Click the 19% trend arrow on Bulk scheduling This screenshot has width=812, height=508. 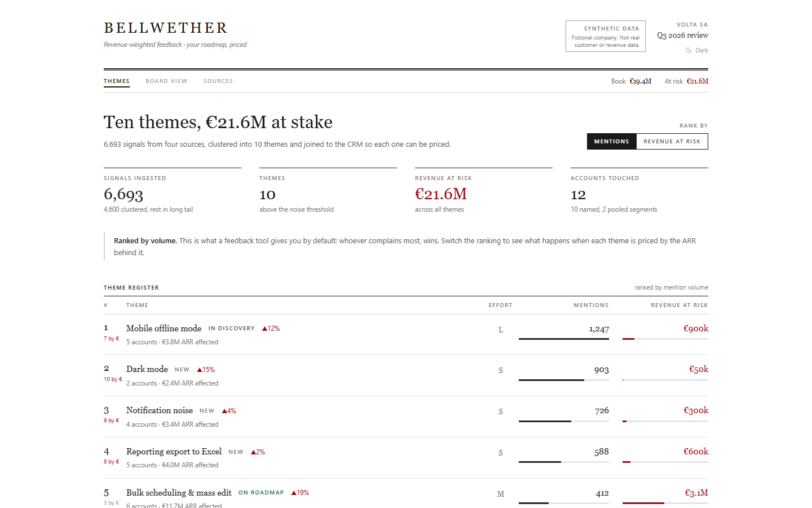tap(294, 493)
